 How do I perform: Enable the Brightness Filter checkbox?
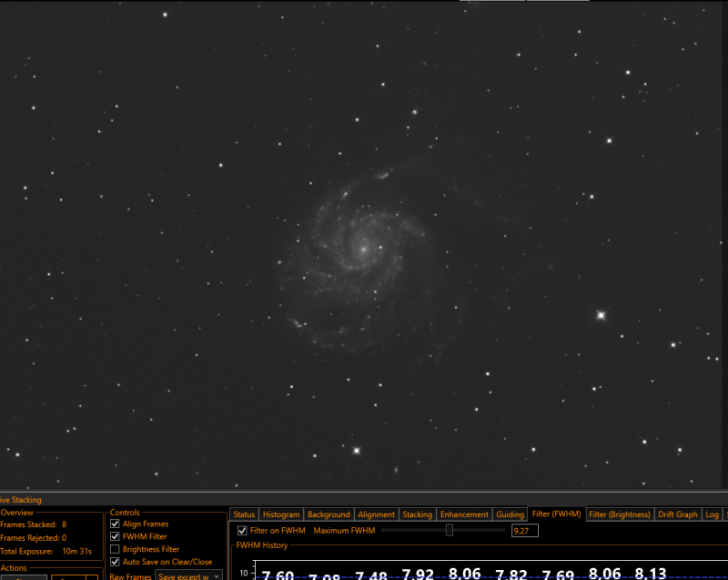[115, 549]
